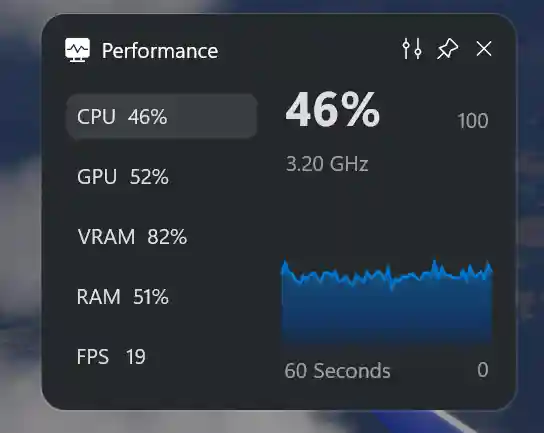The image size is (544, 433).
Task: Switch to the GPU 52% metric
Action: pos(162,177)
